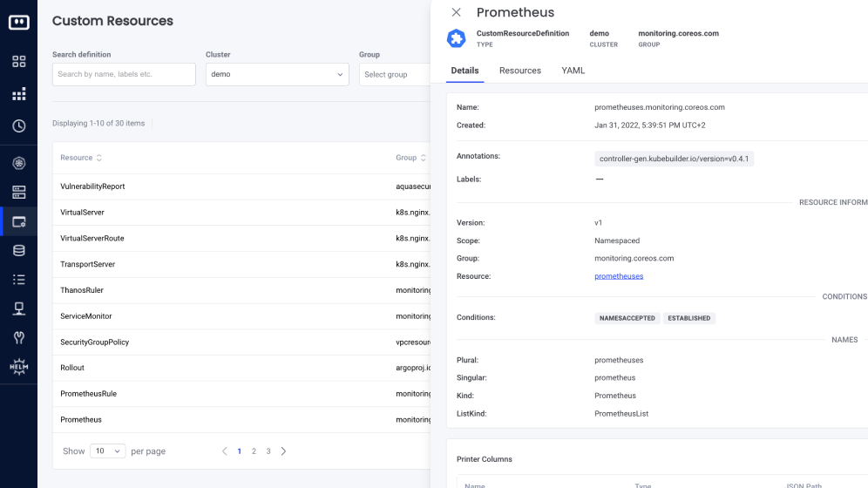Click the CustomResourceDefinition blue puzzle icon
The height and width of the screenshot is (488, 868).
(456, 38)
